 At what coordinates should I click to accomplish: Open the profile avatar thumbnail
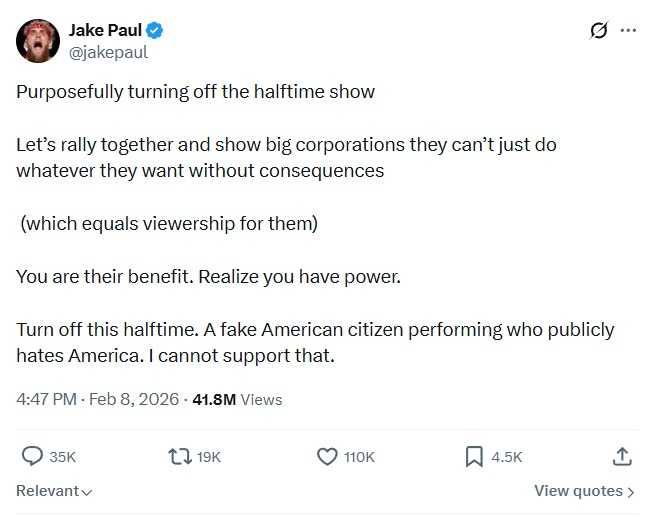(x=36, y=40)
